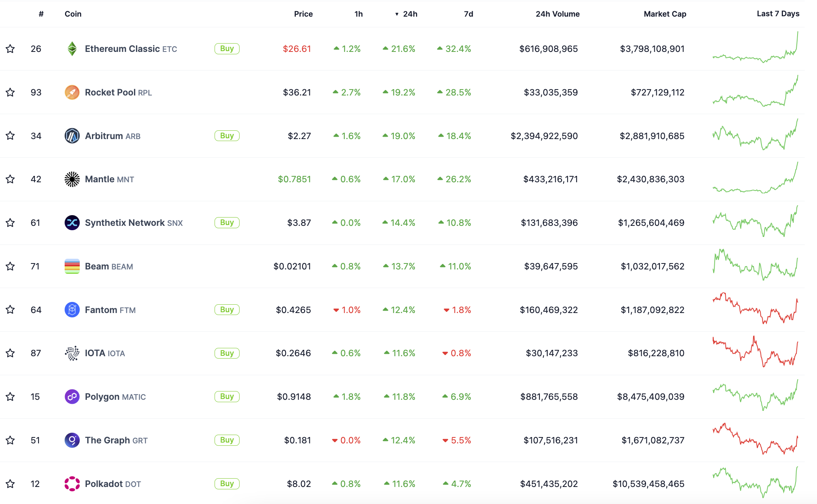Screen dimensions: 817x504
Task: Favorite Ethereum Classic with the star
Action: pyautogui.click(x=10, y=49)
